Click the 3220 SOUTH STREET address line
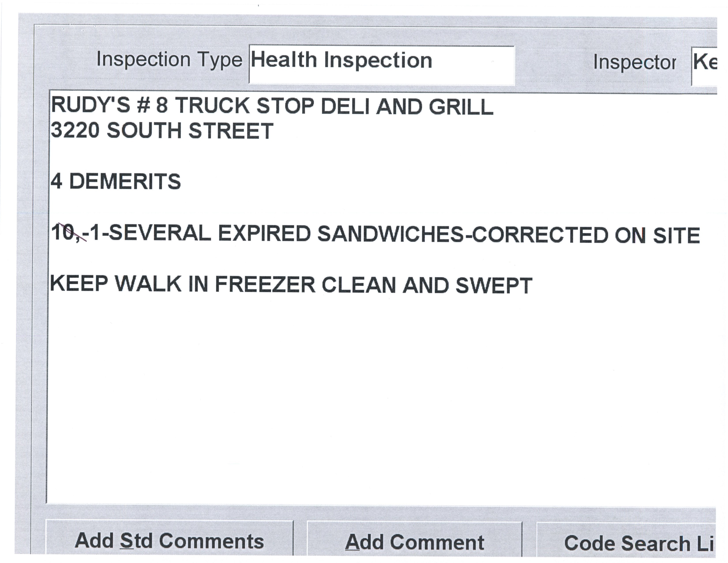Screen dimensions: 728x563 pos(162,130)
